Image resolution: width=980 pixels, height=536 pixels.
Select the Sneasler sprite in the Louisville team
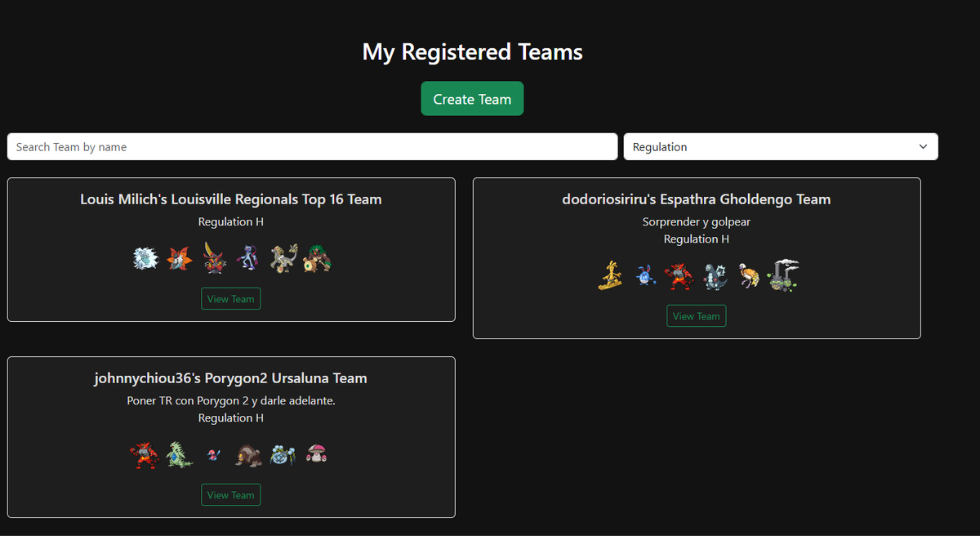point(249,258)
